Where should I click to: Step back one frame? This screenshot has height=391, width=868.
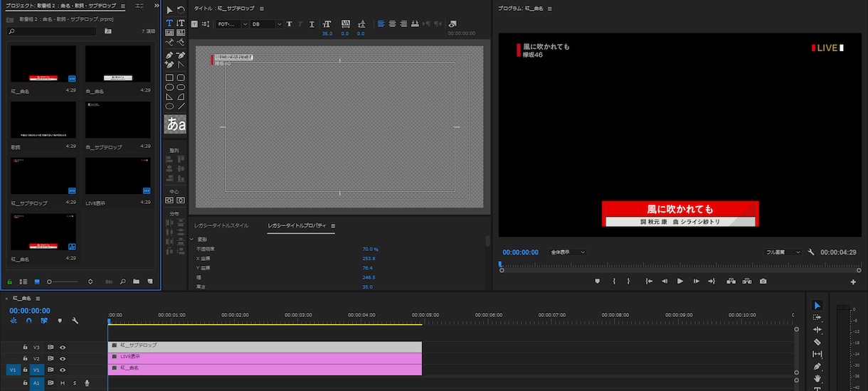[x=665, y=281]
